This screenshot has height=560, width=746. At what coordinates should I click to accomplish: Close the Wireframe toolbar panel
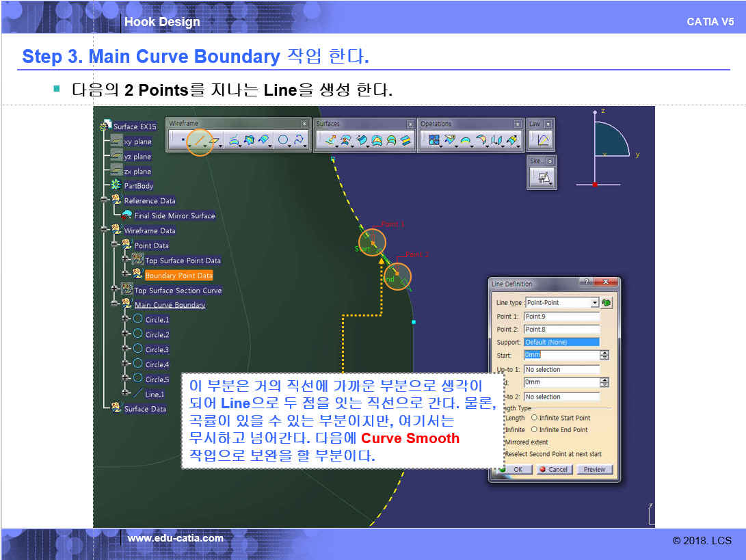pos(304,124)
